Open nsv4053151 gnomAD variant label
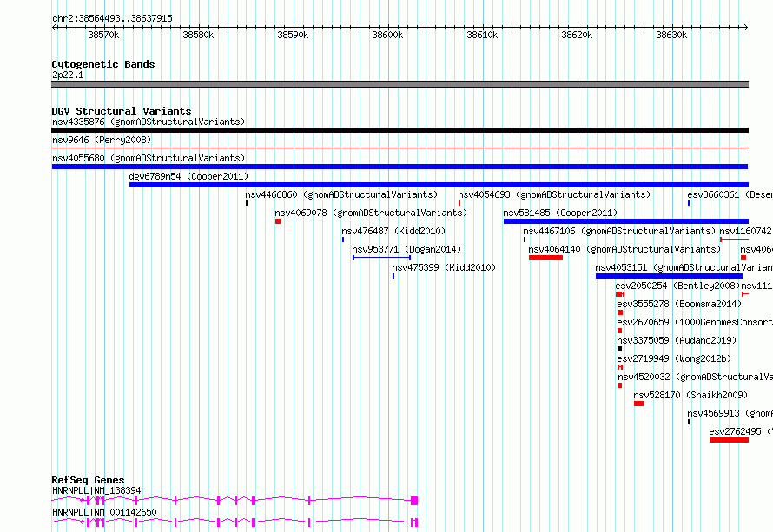 tap(684, 267)
